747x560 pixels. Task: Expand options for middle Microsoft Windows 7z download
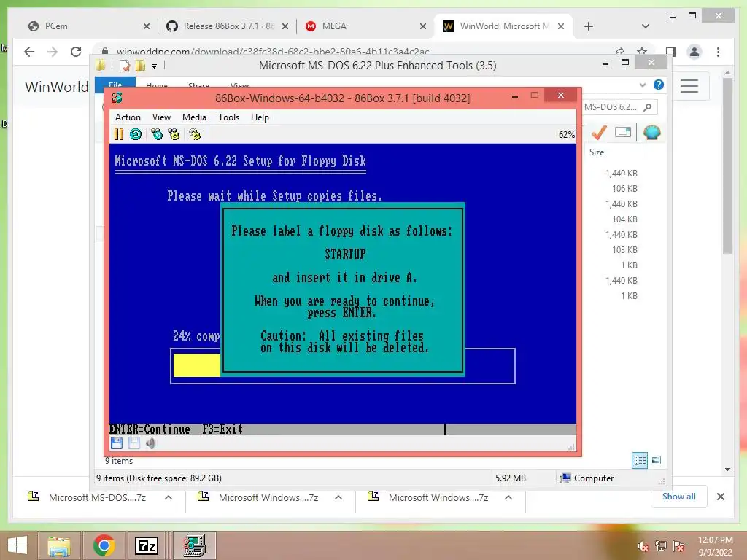(338, 497)
